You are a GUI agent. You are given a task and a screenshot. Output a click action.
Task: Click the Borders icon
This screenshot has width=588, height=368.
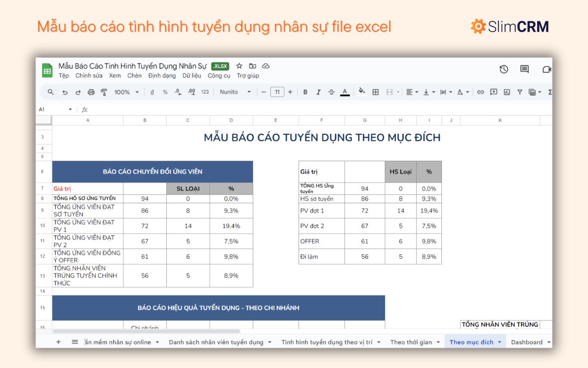(x=375, y=92)
